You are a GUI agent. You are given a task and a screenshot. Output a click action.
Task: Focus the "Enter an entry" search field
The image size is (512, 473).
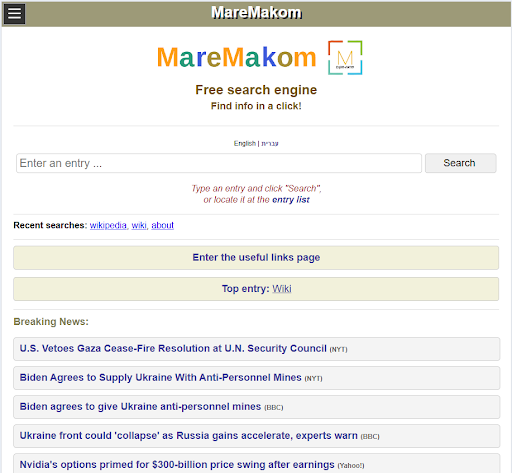tap(219, 163)
